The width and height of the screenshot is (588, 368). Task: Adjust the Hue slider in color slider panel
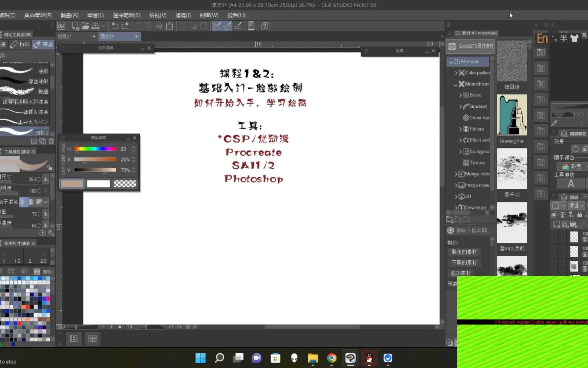tap(95, 149)
